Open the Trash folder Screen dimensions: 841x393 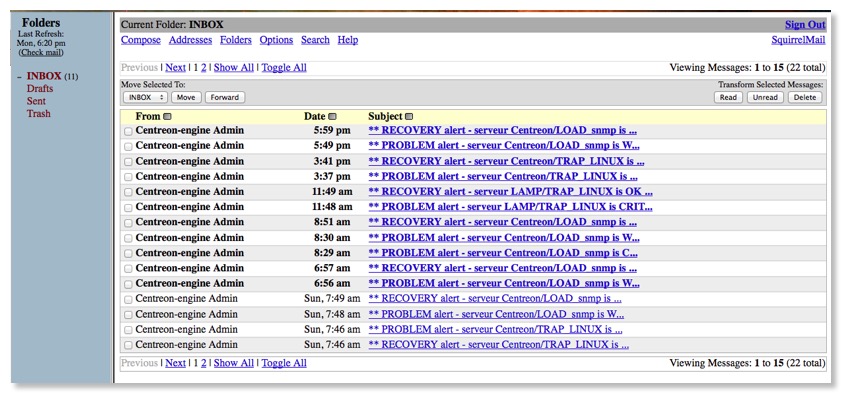click(x=39, y=114)
